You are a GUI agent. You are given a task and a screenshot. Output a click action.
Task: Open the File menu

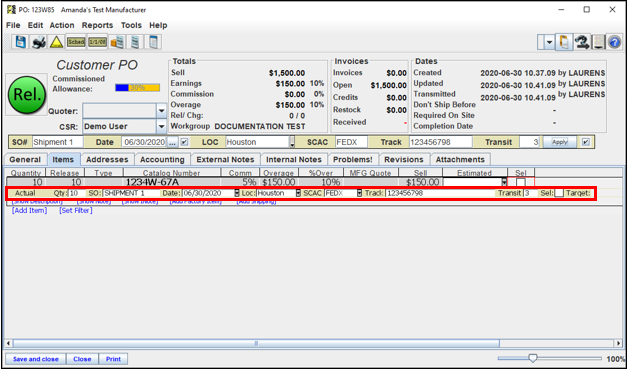click(13, 25)
